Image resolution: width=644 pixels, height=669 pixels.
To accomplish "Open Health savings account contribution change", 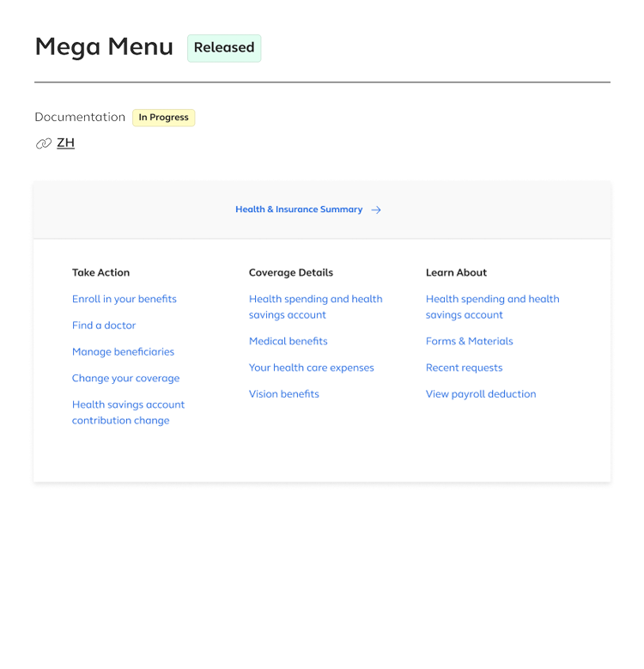I will coord(128,412).
